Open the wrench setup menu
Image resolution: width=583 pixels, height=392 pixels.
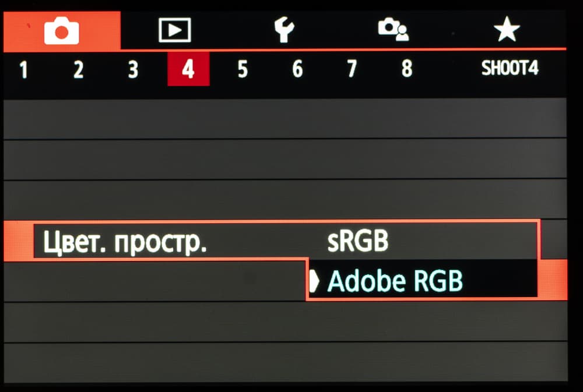tap(284, 30)
